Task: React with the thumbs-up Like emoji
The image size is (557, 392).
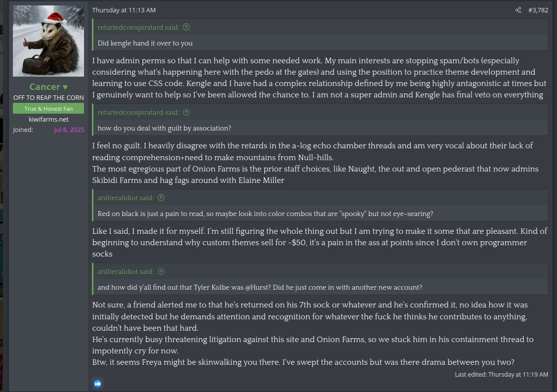Action: (x=98, y=383)
